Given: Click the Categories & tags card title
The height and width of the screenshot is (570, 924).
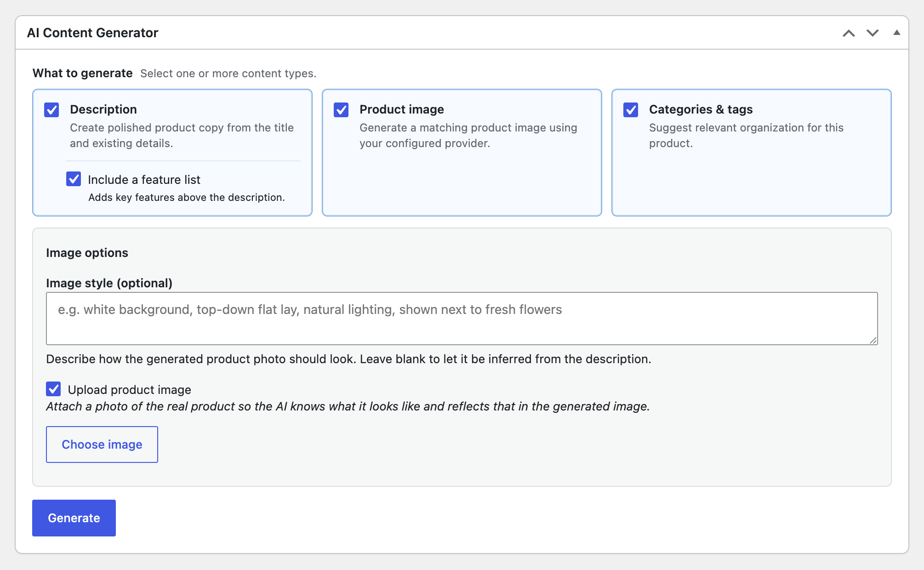Looking at the screenshot, I should tap(701, 109).
